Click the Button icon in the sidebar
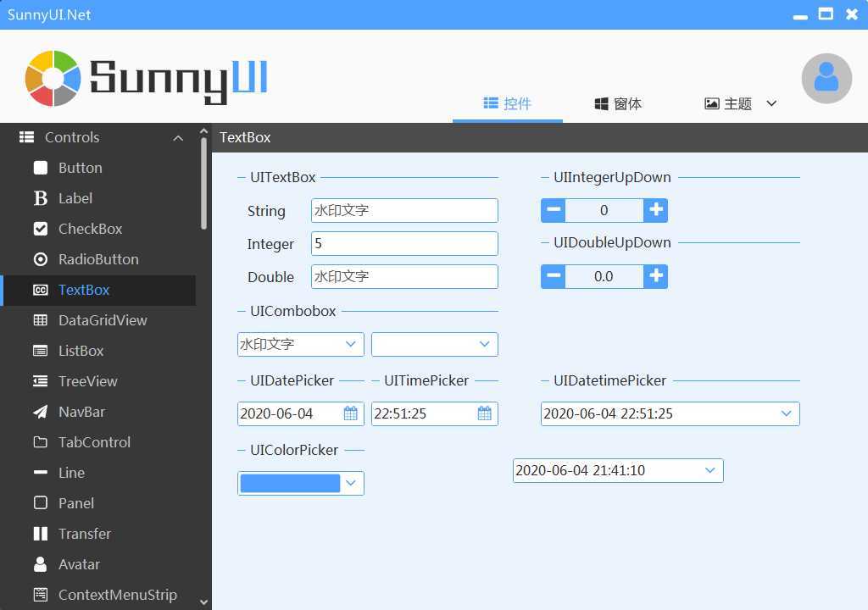Viewport: 868px width, 610px height. [41, 168]
